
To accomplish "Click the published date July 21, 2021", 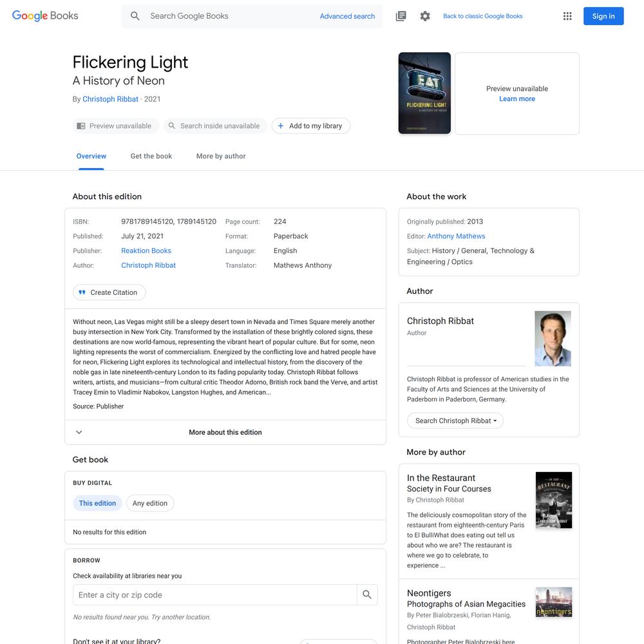I will click(142, 236).
